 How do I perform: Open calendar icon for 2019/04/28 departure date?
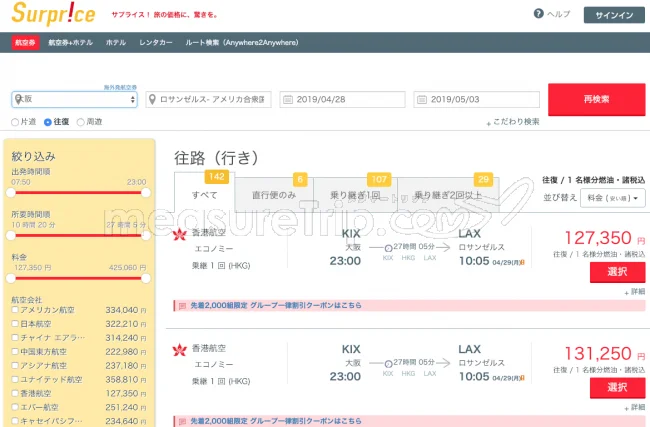288,100
